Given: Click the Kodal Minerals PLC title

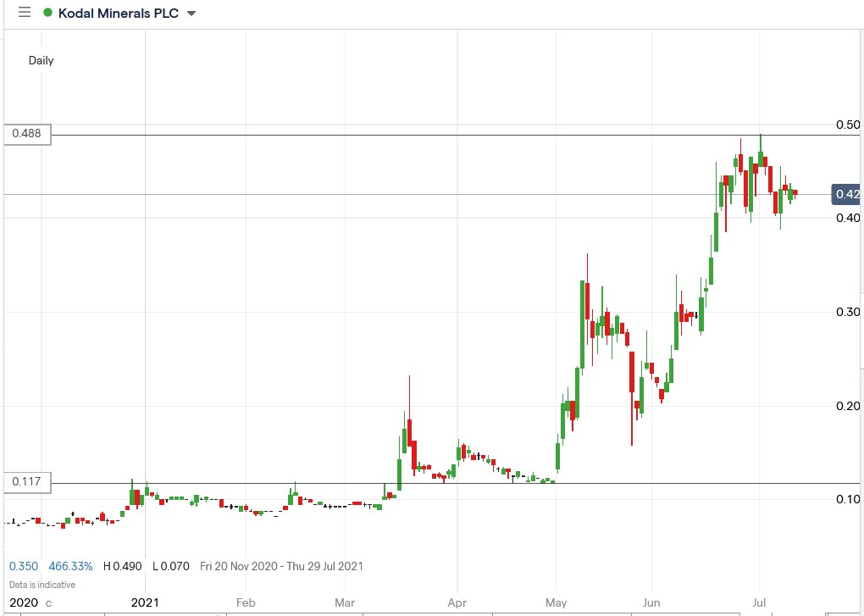Looking at the screenshot, I should 119,13.
